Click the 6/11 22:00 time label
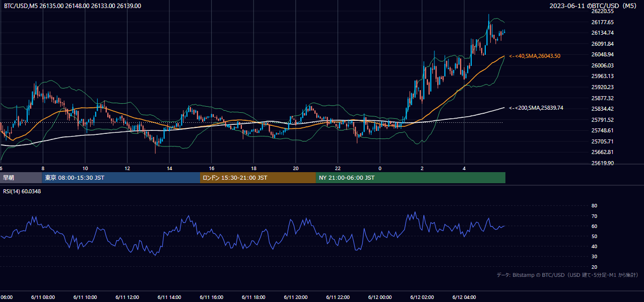 [338, 297]
